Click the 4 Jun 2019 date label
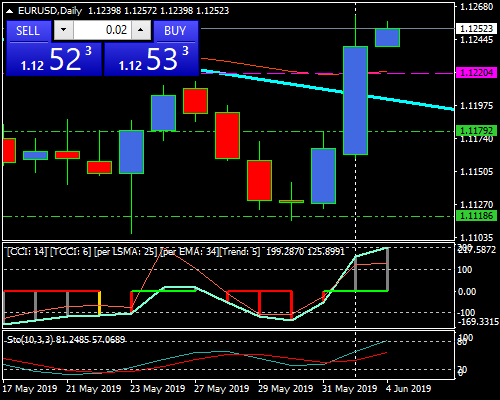500x400 pixels. click(x=409, y=389)
